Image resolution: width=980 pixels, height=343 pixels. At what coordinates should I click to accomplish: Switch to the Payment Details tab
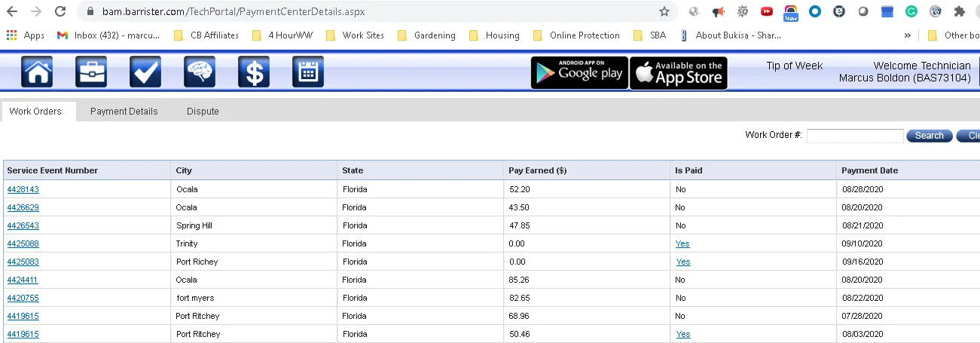click(124, 112)
